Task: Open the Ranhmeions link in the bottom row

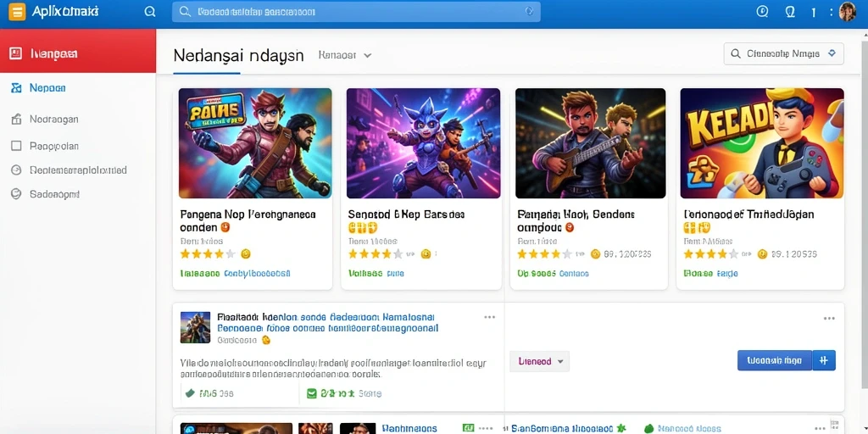Action: coord(409,428)
